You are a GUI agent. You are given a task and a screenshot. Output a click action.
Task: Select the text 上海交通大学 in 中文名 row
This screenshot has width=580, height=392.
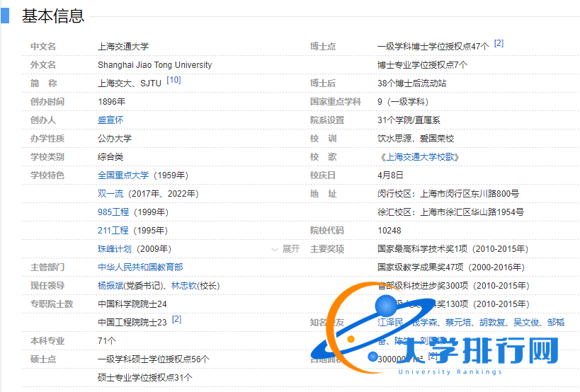click(x=123, y=47)
